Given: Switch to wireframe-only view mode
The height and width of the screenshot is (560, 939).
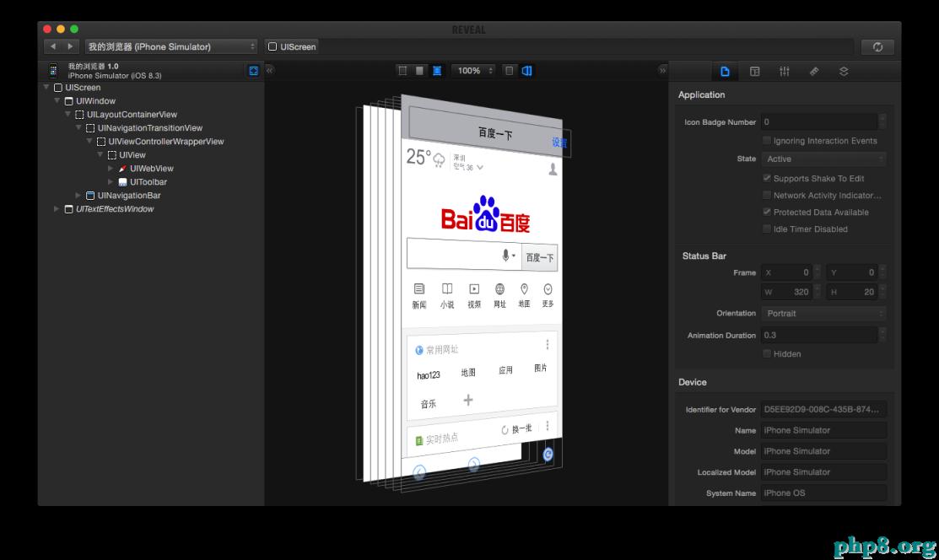Looking at the screenshot, I should click(x=402, y=71).
